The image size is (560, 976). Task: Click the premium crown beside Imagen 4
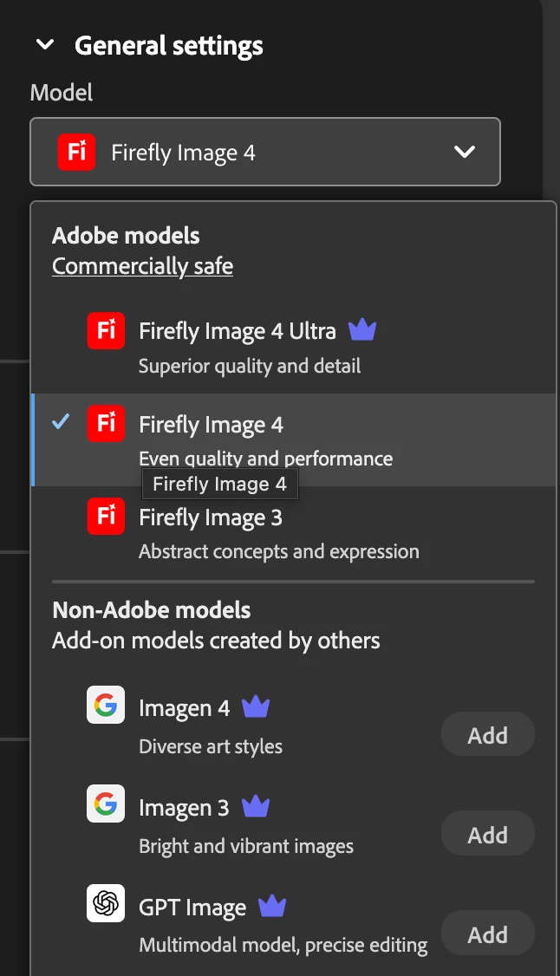[256, 707]
